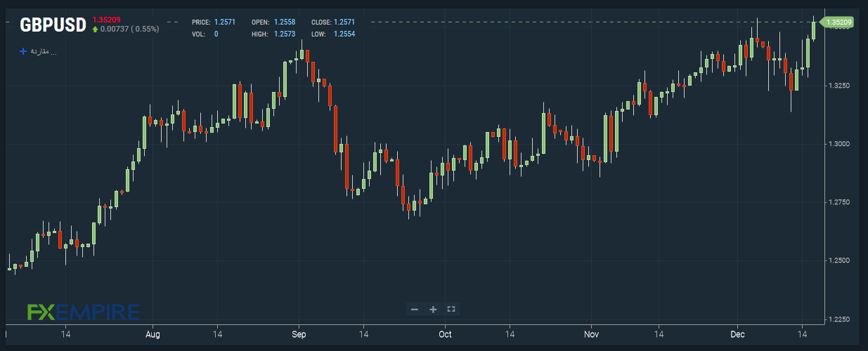Open the chart in fullscreen mode
Screen dimensions: 868x351
(x=451, y=309)
